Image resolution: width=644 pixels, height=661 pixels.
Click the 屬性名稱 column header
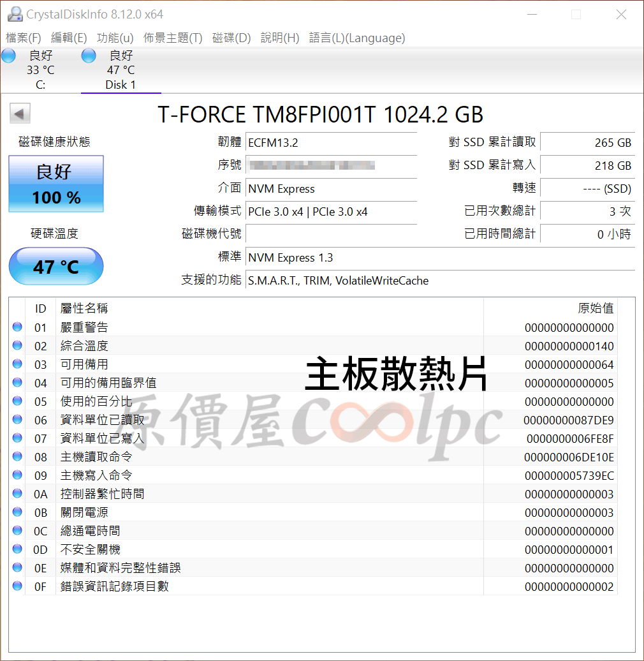click(x=270, y=308)
